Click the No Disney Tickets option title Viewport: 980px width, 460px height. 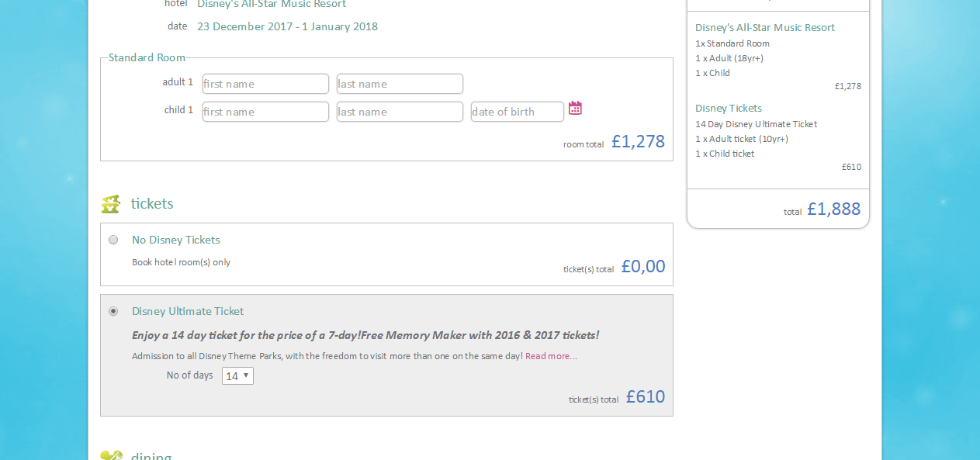click(176, 240)
